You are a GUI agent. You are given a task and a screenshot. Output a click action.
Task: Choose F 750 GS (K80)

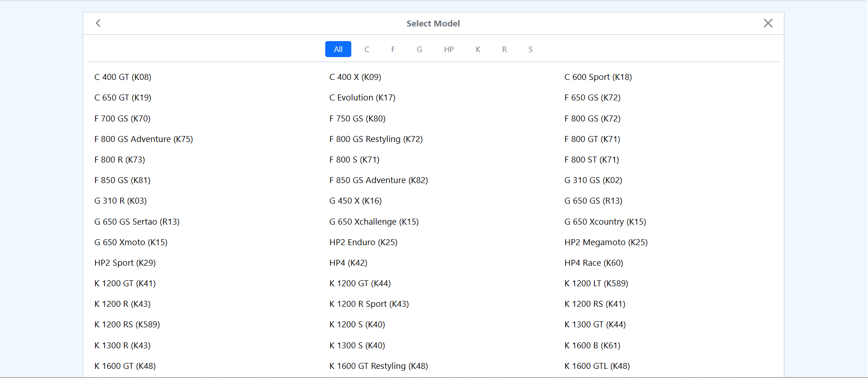point(358,119)
